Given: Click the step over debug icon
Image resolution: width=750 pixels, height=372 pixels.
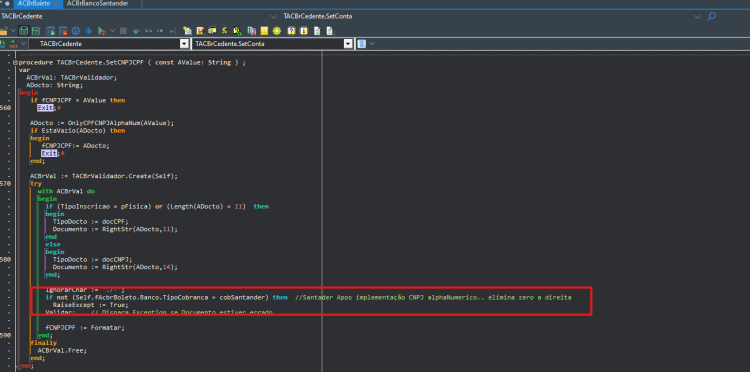Looking at the screenshot, I should [136, 31].
